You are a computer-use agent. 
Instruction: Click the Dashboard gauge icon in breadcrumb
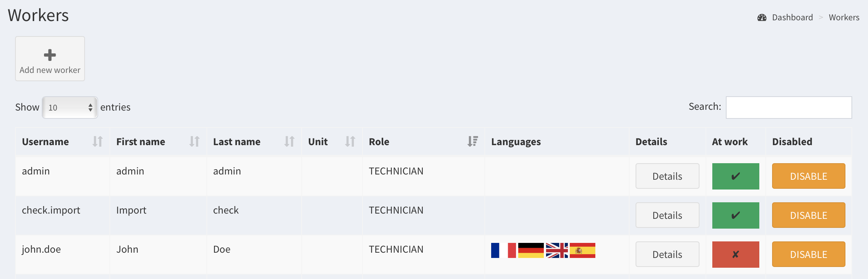[x=762, y=18]
